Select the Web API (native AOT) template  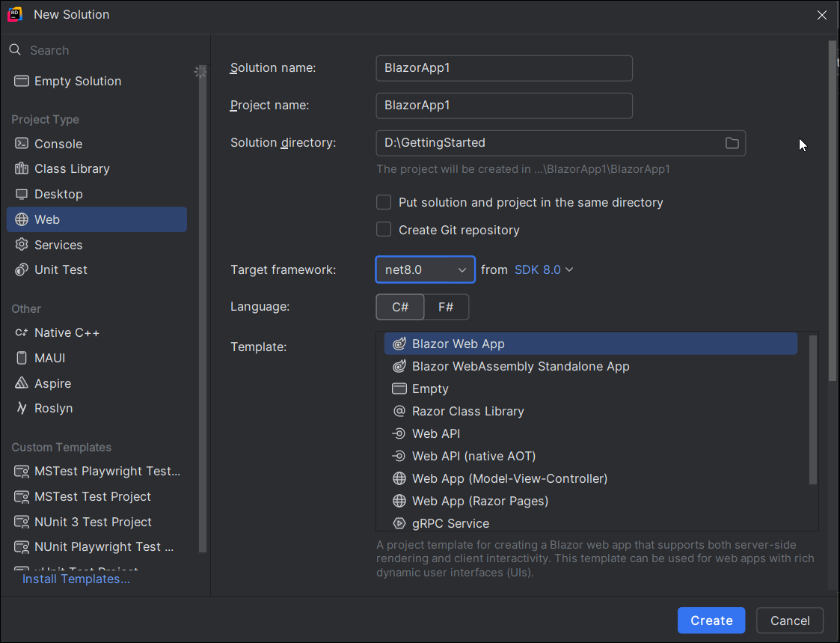(473, 457)
